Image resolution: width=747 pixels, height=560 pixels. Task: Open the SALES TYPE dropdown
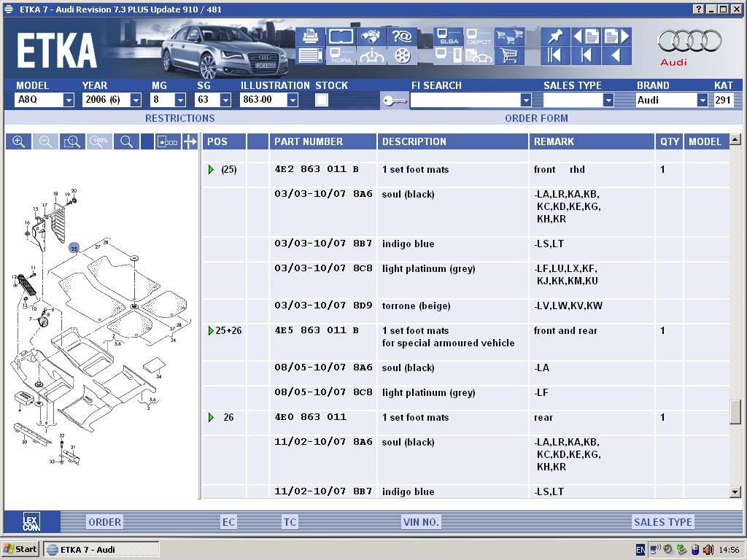(x=608, y=100)
